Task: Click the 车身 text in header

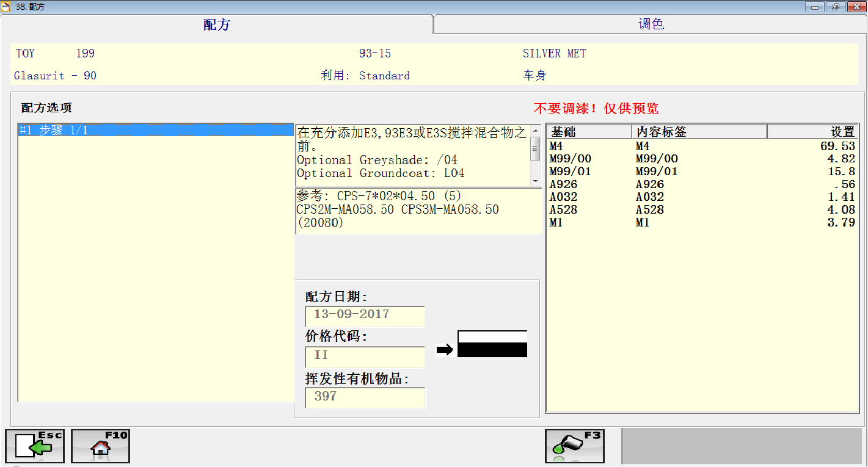Action: click(x=534, y=76)
